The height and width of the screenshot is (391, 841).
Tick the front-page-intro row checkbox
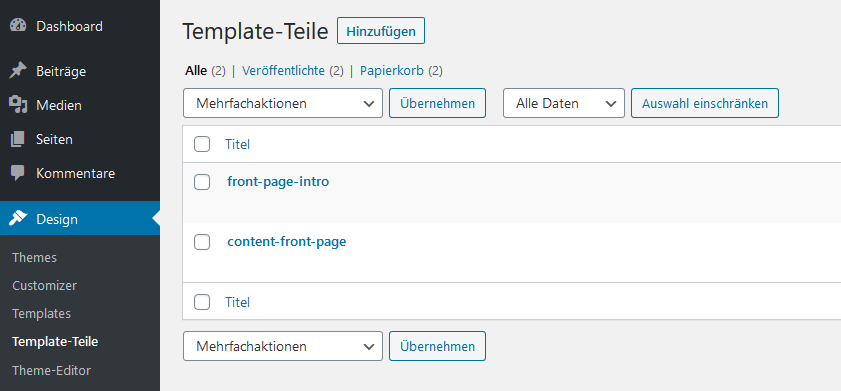pos(202,182)
